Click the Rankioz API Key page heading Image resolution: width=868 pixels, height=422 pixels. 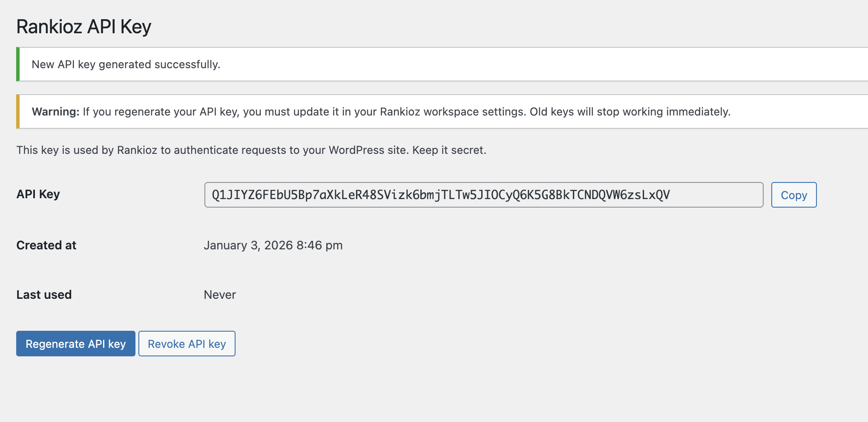pos(84,27)
